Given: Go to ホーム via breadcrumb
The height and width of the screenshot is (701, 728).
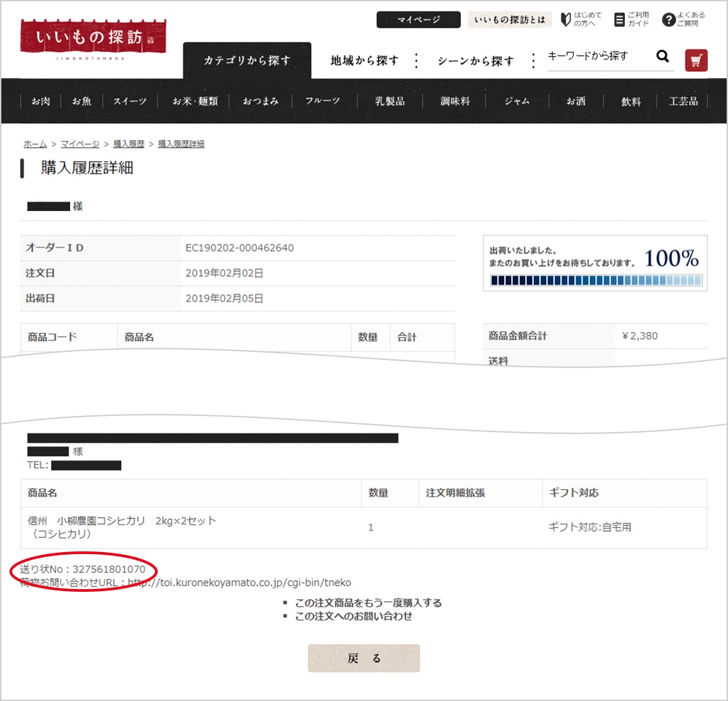Looking at the screenshot, I should pos(35,144).
